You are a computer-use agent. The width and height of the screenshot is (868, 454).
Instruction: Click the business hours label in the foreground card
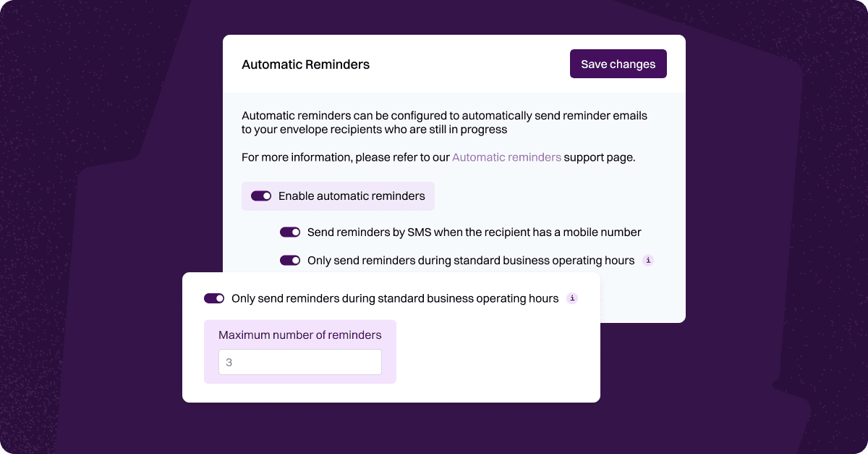(x=395, y=298)
